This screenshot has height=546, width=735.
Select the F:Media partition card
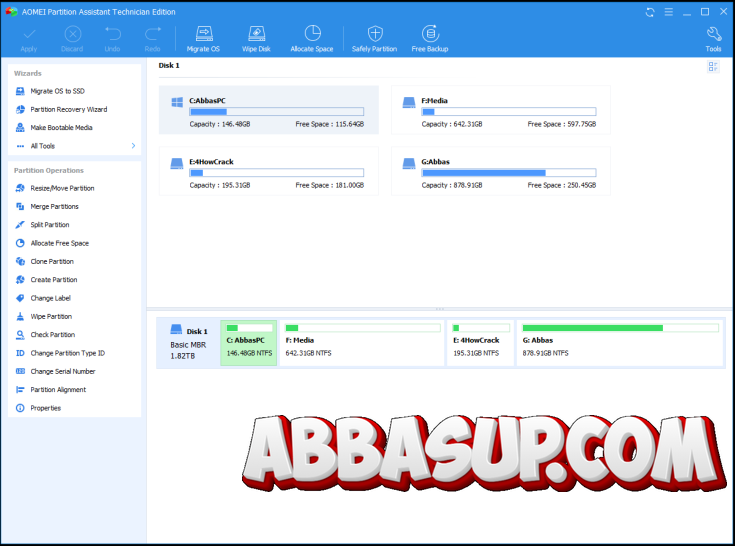[x=501, y=110]
